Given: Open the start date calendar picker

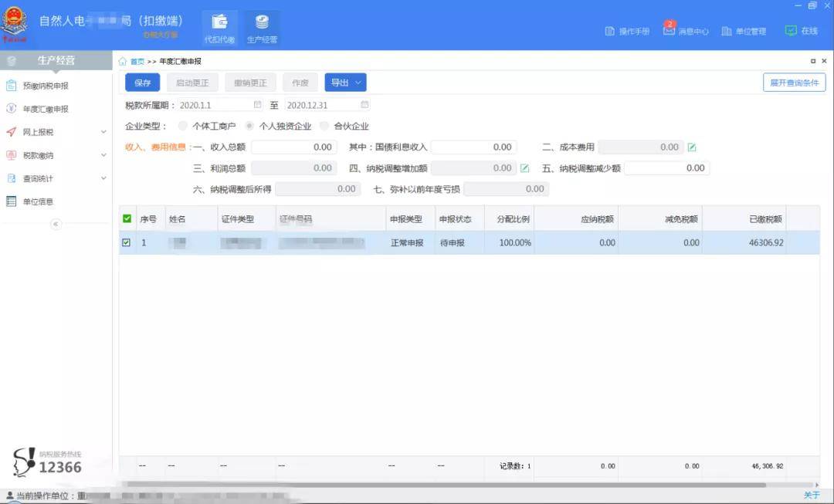Looking at the screenshot, I should [257, 105].
